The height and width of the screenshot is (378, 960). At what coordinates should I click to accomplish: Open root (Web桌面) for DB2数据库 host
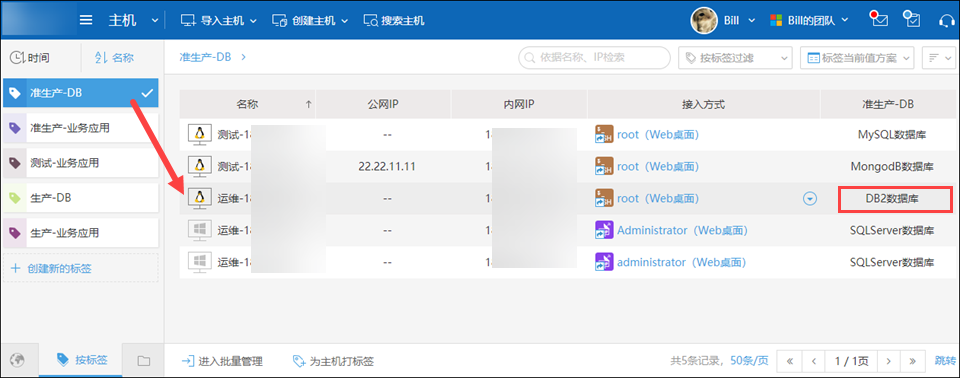pyautogui.click(x=658, y=198)
